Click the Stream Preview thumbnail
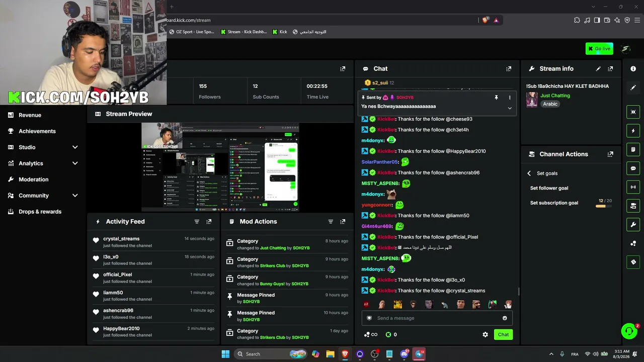The height and width of the screenshot is (362, 644). [220, 167]
